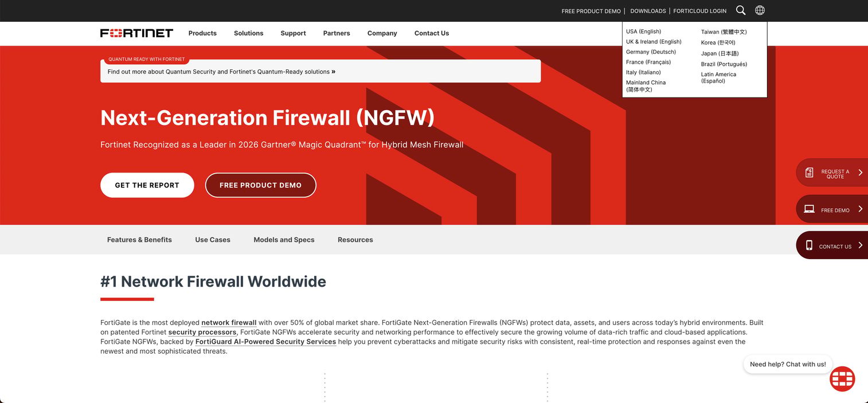Click the Get the Report button

click(147, 185)
